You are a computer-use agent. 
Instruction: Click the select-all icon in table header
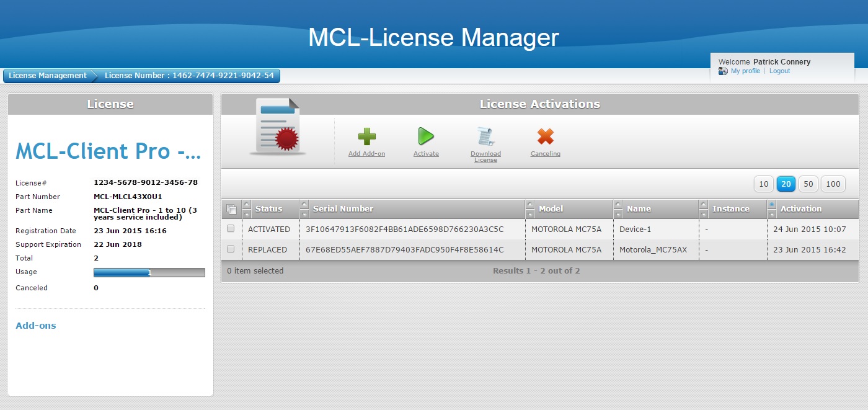click(231, 209)
